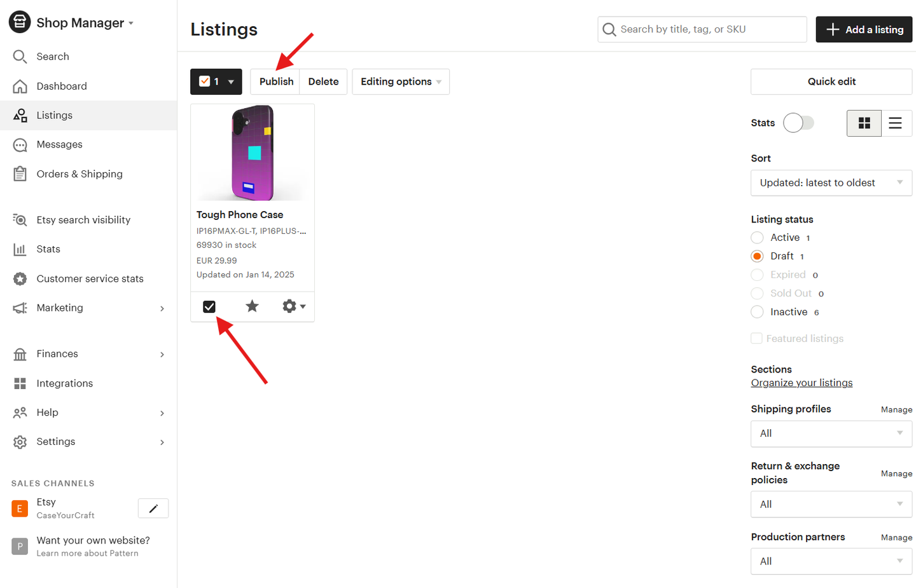
Task: Go to Listings in the sidebar
Action: pyautogui.click(x=54, y=115)
